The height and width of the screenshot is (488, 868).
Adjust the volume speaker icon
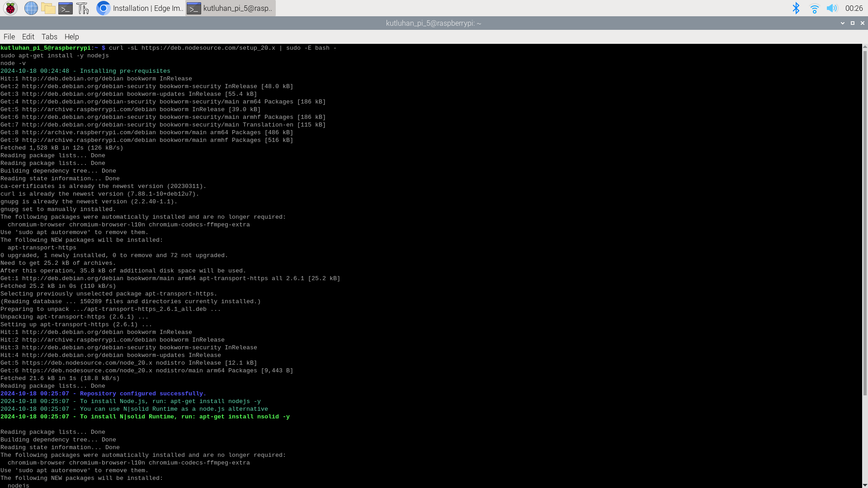point(832,8)
